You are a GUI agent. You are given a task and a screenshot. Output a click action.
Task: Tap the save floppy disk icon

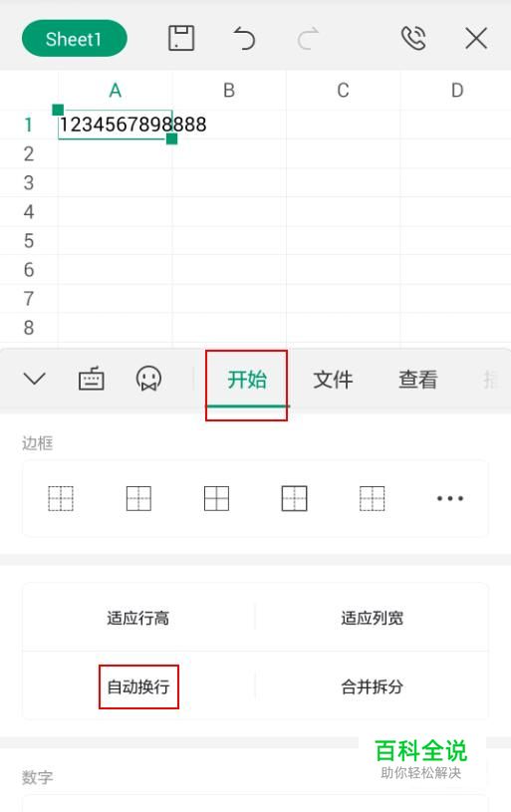181,38
